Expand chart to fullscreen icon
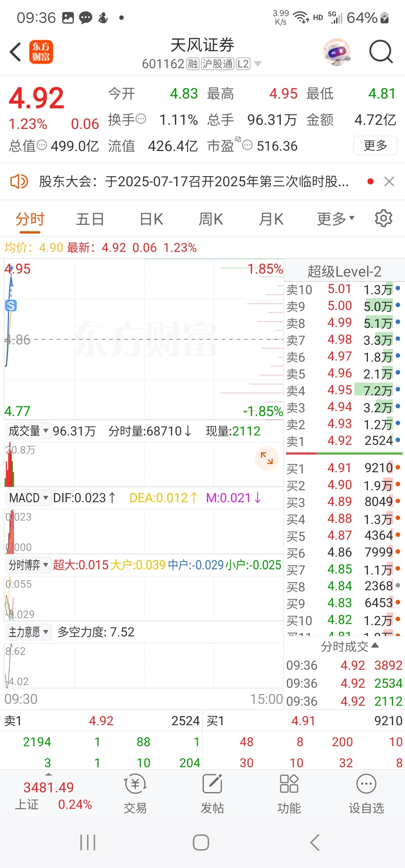This screenshot has height=868, width=405. [x=267, y=458]
